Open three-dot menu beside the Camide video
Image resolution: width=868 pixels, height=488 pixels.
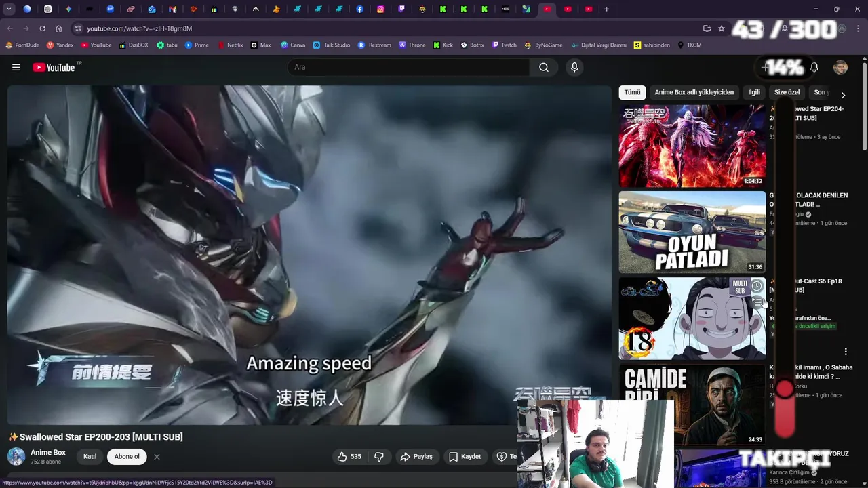846,352
